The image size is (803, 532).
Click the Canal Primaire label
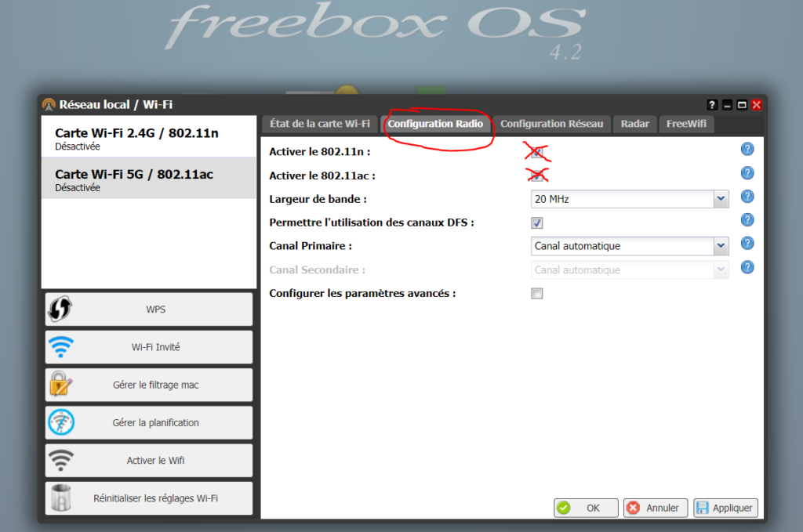click(x=311, y=246)
